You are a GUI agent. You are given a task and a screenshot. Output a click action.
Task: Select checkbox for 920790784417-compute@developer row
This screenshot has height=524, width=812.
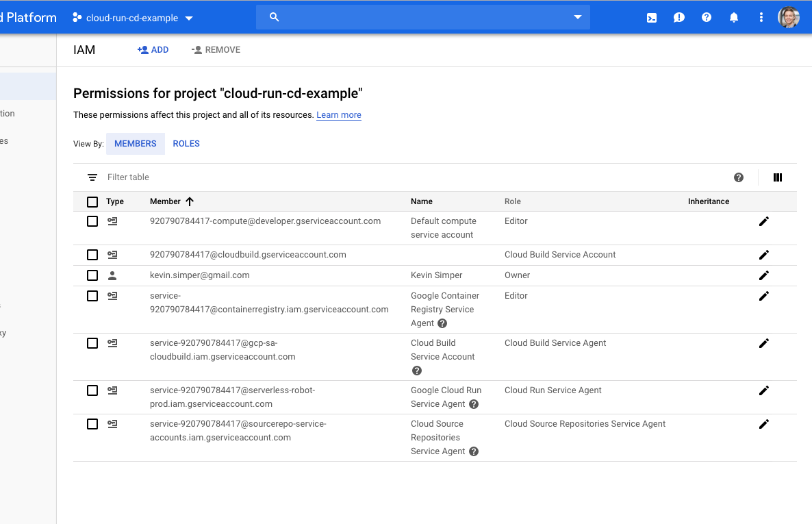coord(92,221)
